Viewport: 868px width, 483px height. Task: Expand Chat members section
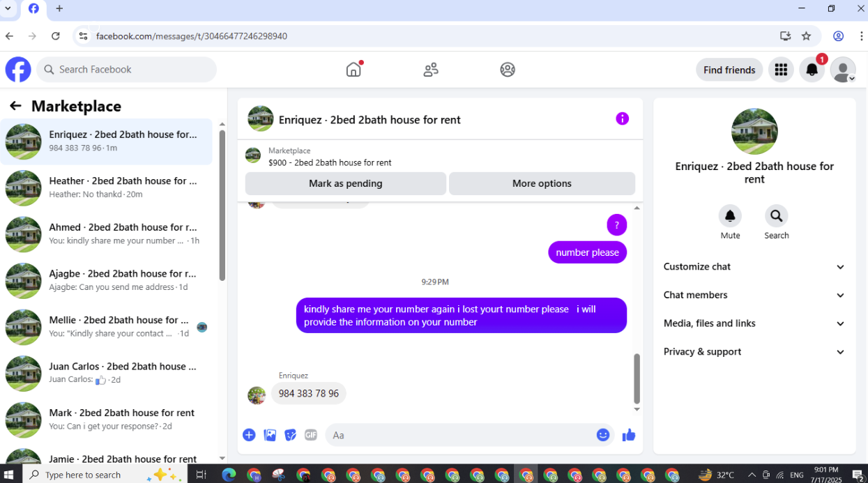[x=754, y=295]
